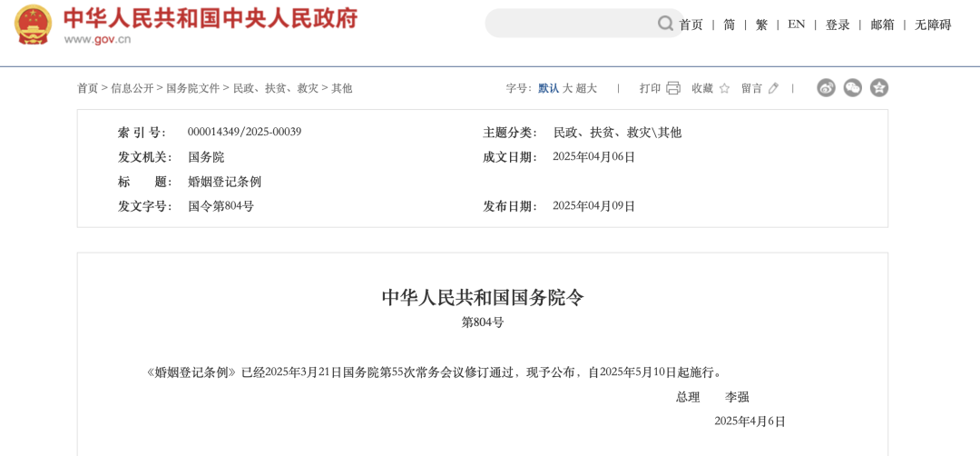This screenshot has width=980, height=456.
Task: Open the 无障碍 accessibility link
Action: tap(933, 25)
